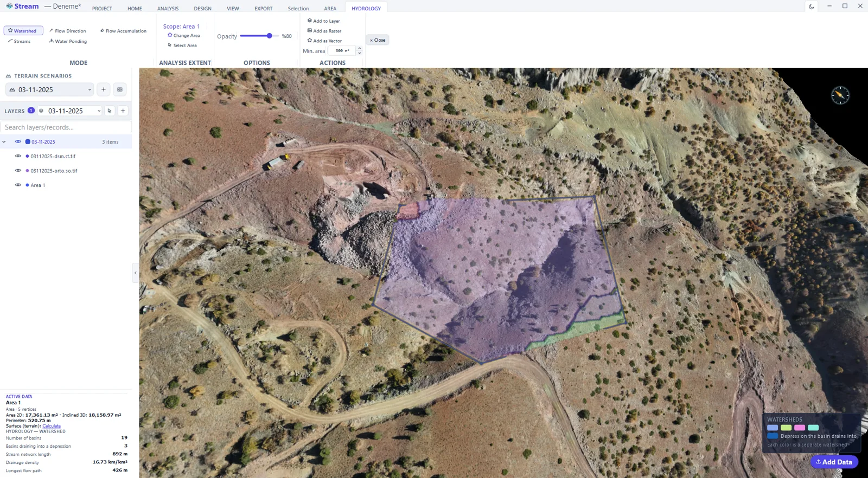Open the terrain scenario grid view button

[x=120, y=89]
